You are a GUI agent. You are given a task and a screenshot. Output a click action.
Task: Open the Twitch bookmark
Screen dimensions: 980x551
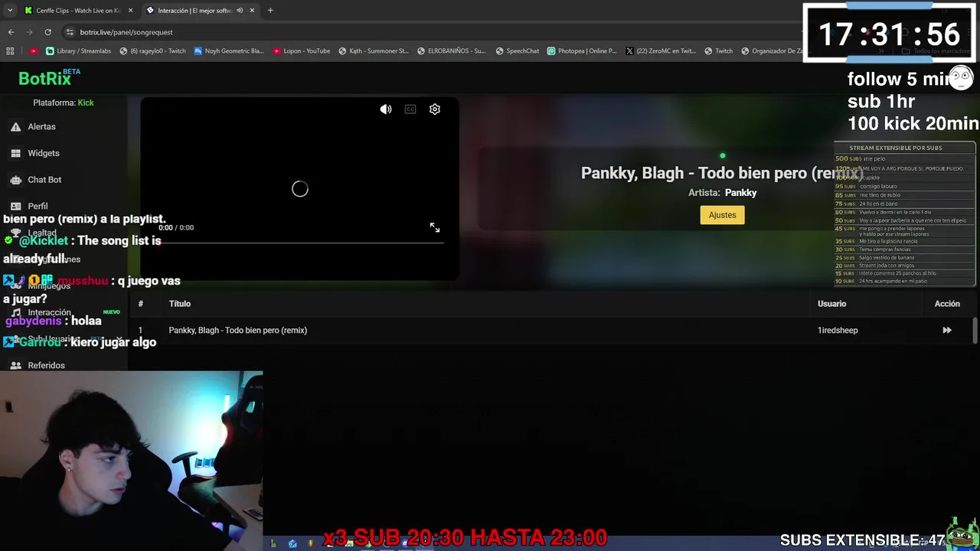[718, 51]
